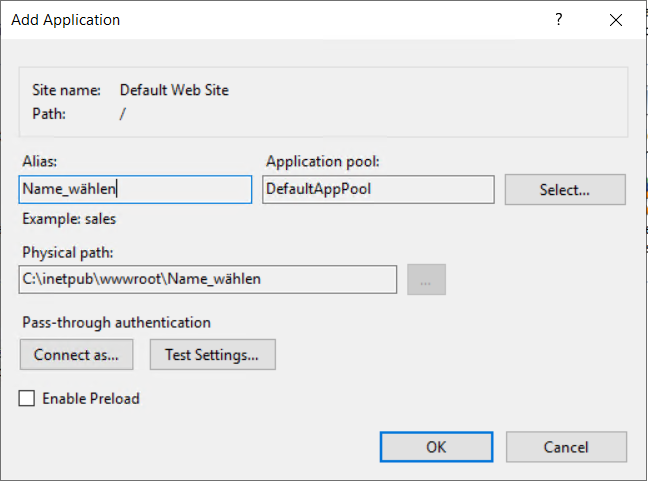Click the help question mark button

point(559,19)
